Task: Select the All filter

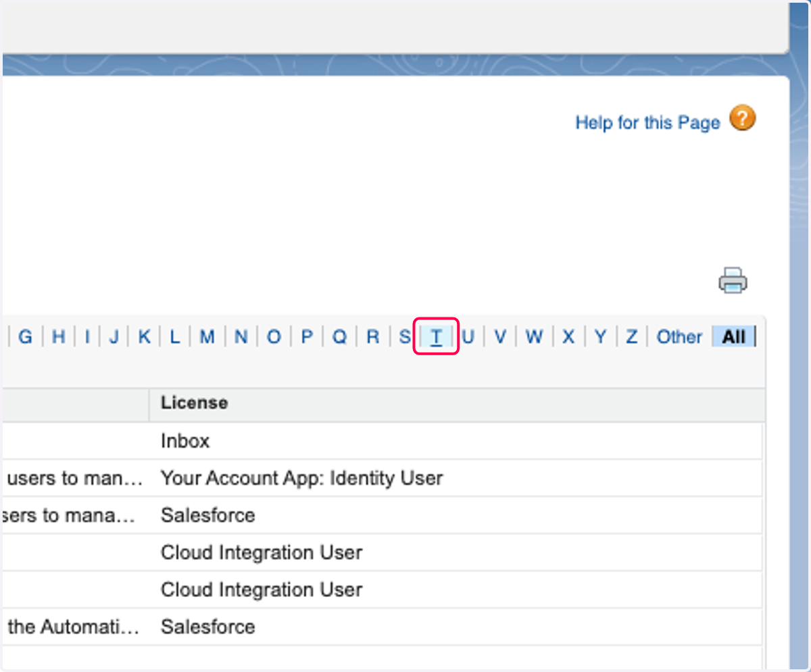Action: coord(733,336)
